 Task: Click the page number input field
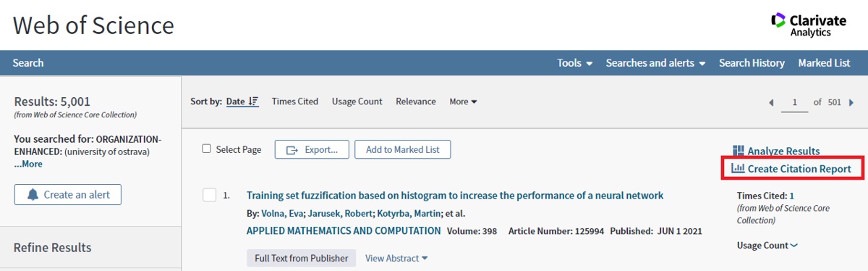(795, 102)
